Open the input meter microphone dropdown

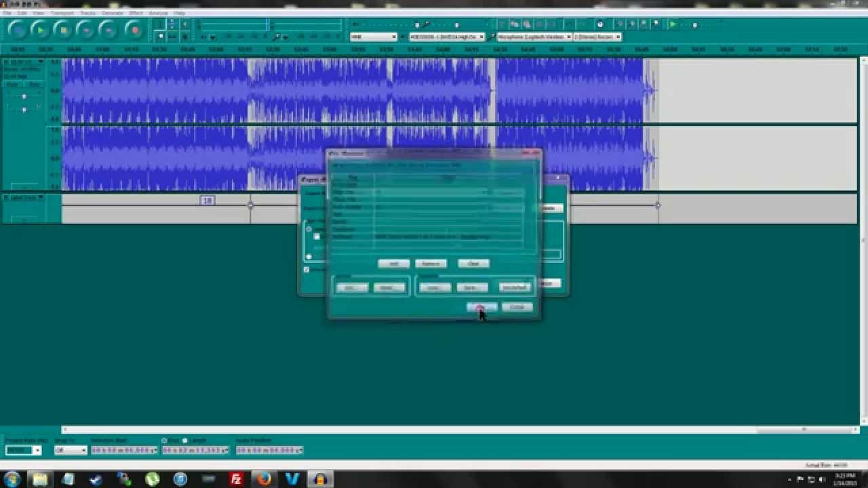tap(285, 37)
